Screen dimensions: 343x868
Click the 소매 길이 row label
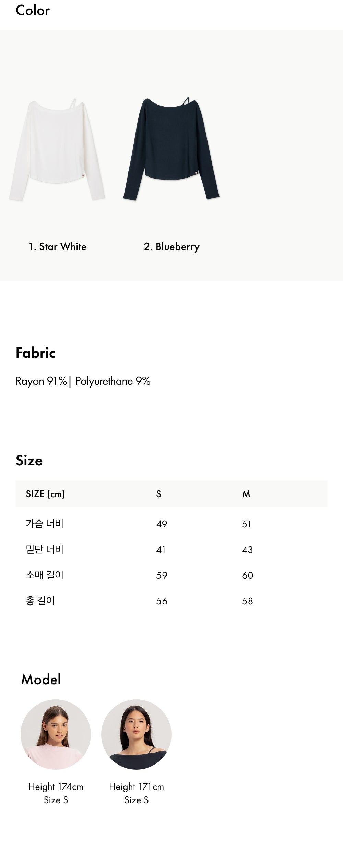pos(45,575)
